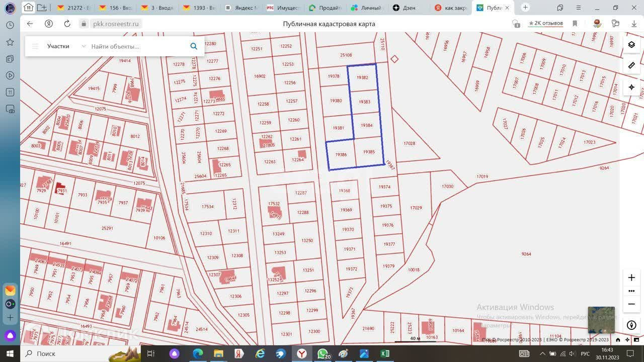Switch to the Дзен browser tab
This screenshot has width=644, height=362.
coord(410,8)
